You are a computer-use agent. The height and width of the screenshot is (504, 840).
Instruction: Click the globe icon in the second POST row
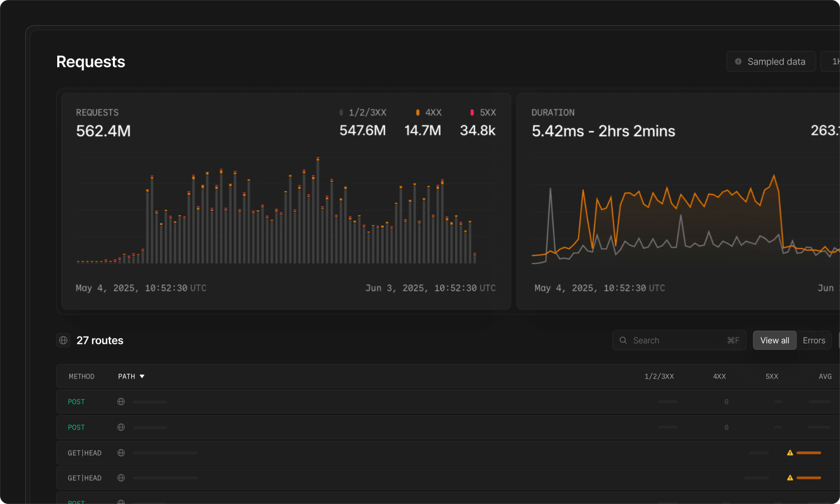tap(121, 427)
